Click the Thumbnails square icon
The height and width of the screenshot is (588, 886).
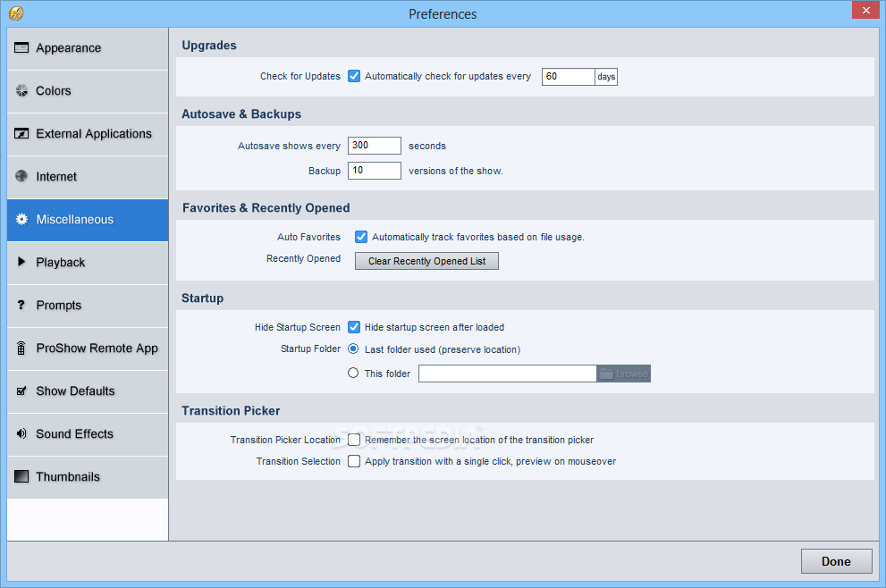[21, 476]
